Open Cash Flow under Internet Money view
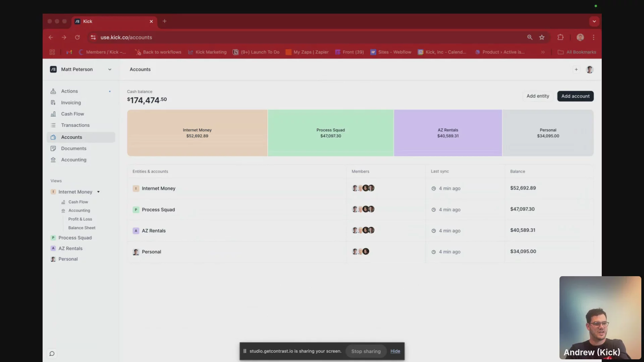The width and height of the screenshot is (644, 362). click(75, 202)
